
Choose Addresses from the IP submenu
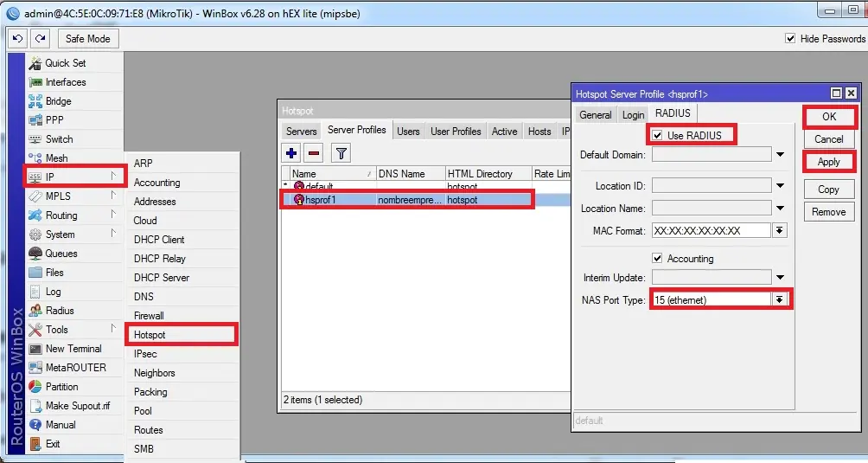point(182,202)
